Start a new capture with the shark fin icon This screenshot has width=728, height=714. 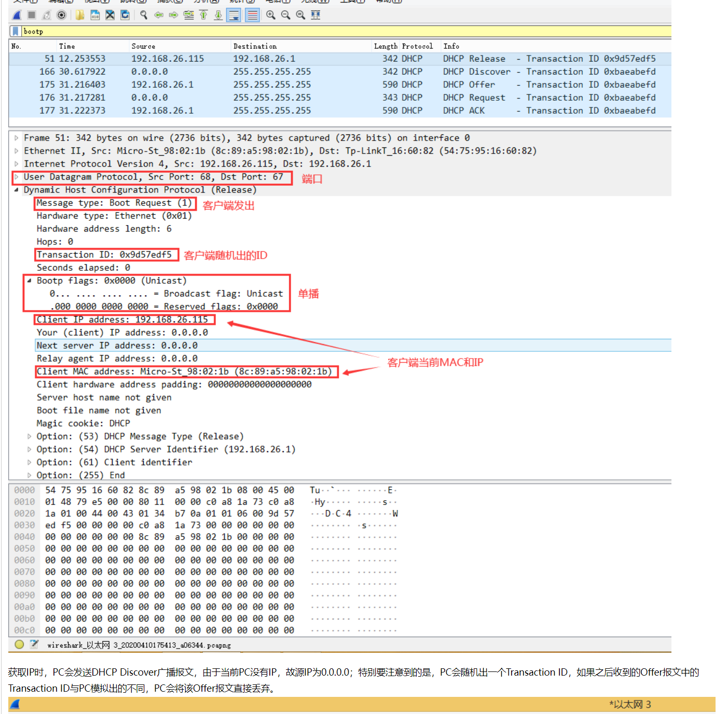coord(17,15)
